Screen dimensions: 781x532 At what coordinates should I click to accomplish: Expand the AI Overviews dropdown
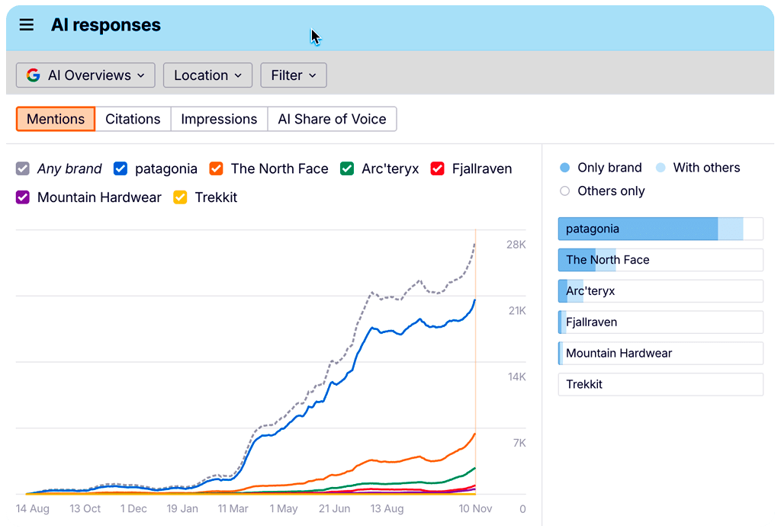click(x=85, y=75)
